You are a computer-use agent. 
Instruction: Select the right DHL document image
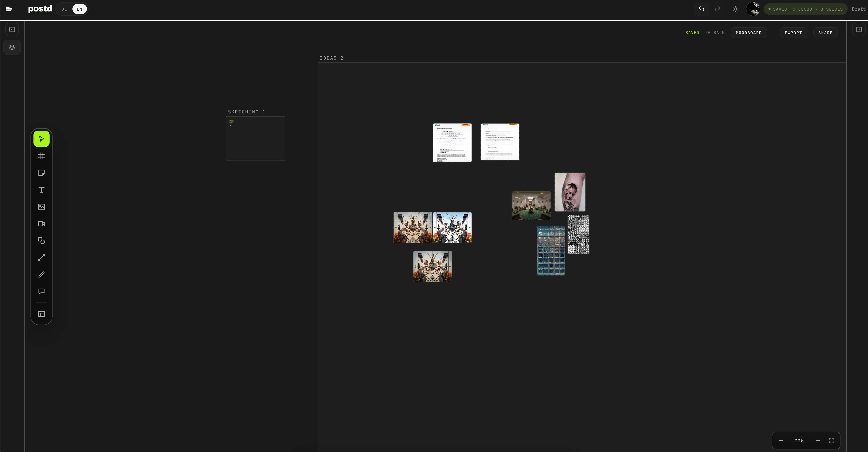pyautogui.click(x=500, y=142)
